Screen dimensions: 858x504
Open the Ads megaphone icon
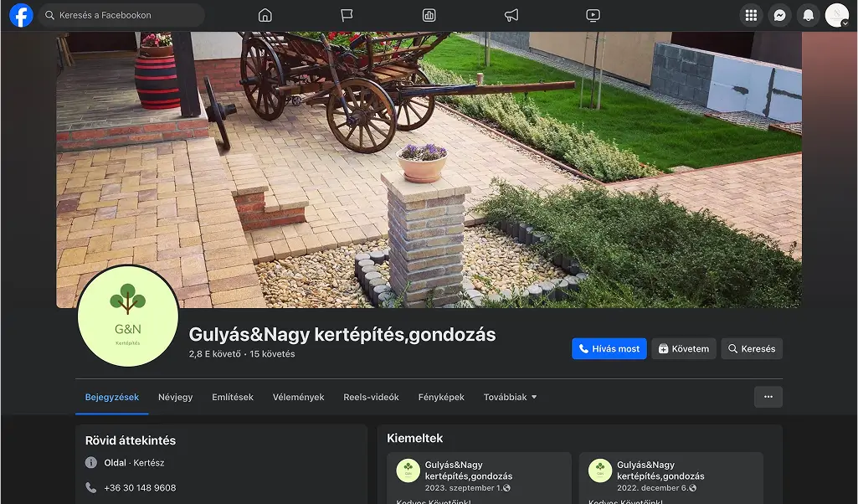pos(511,15)
